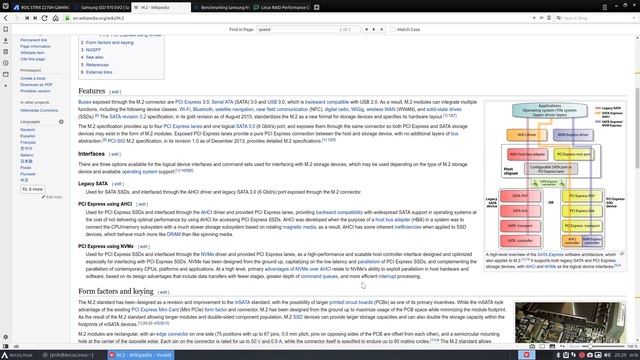Open the Page information link
Viewport: 640px width, 360px height.
[36, 47]
